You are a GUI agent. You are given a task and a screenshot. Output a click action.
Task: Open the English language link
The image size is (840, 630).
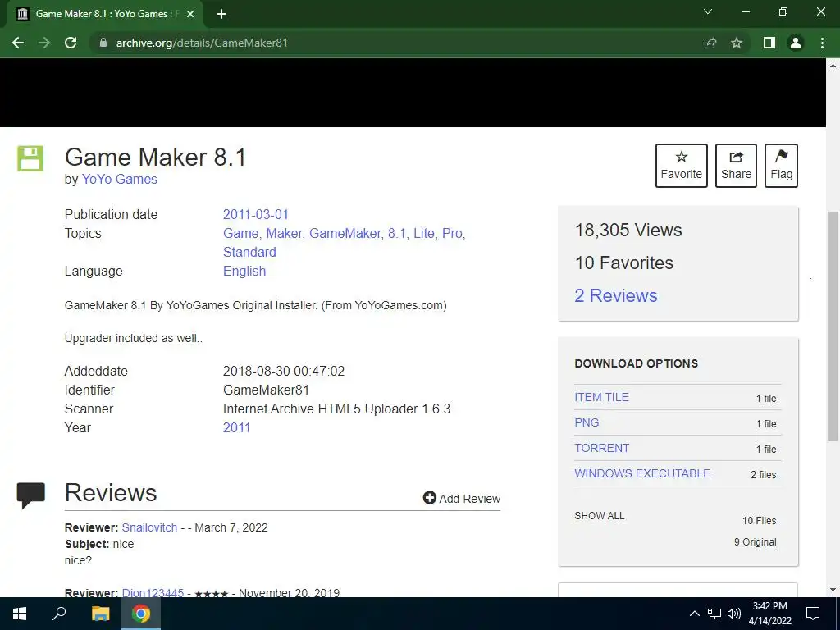[244, 271]
